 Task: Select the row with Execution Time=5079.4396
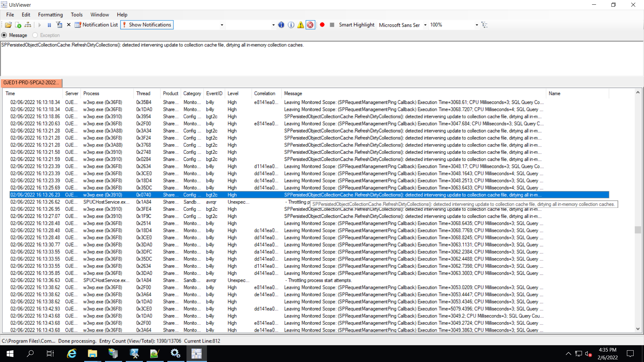point(309,309)
